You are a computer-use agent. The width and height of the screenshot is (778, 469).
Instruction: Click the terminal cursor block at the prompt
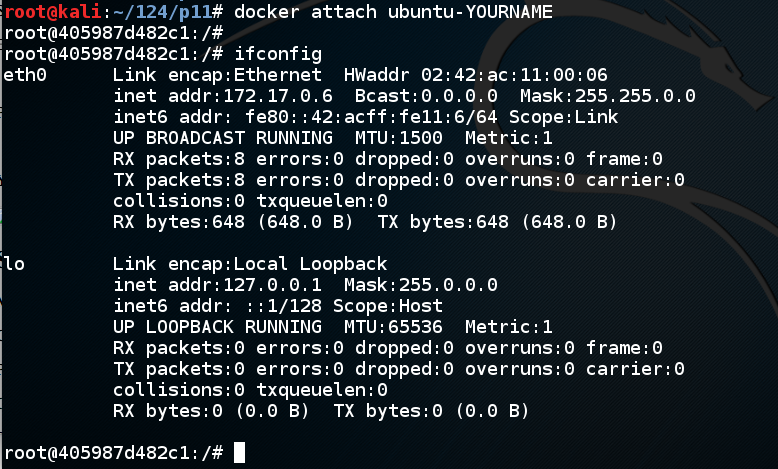point(239,453)
